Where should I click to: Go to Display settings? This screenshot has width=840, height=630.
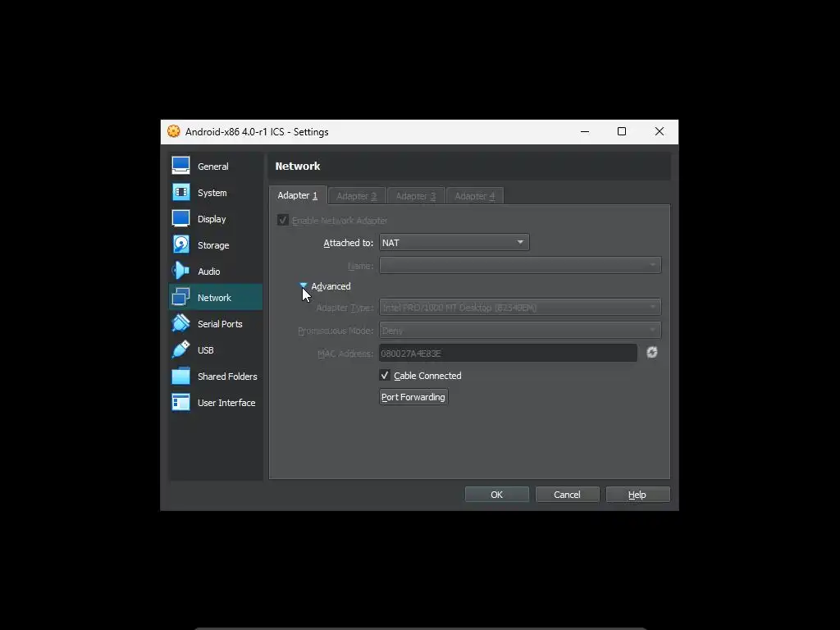pyautogui.click(x=216, y=218)
